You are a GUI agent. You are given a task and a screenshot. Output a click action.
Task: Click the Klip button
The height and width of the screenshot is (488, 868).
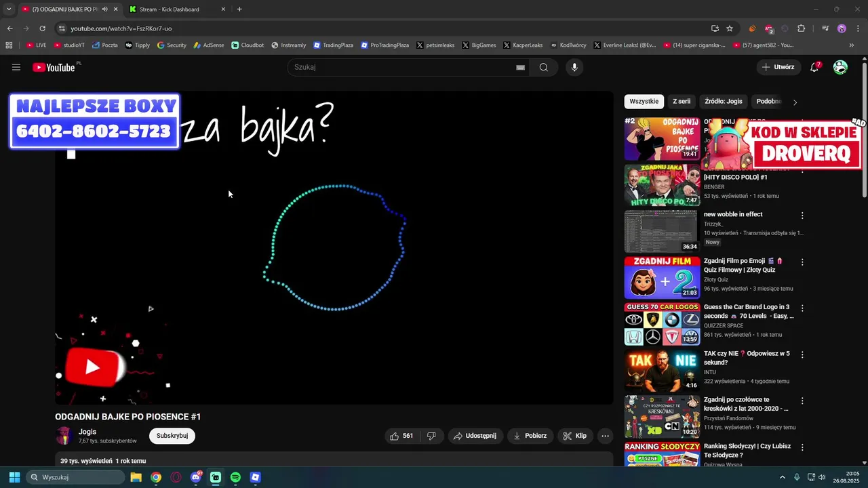click(x=575, y=436)
